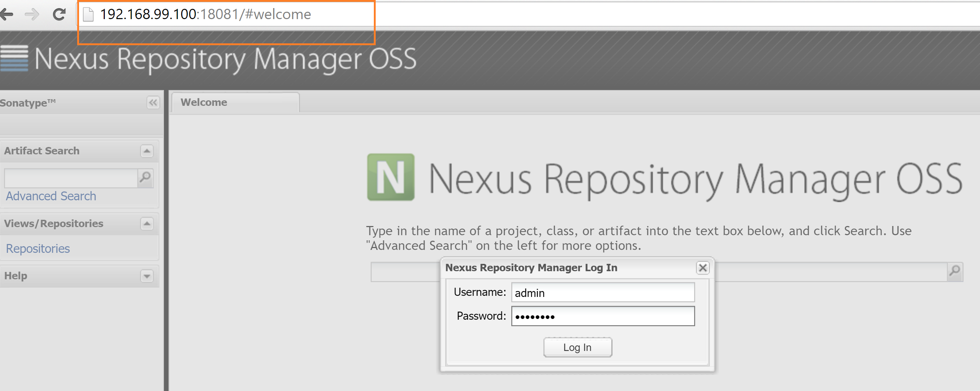This screenshot has width=980, height=391.
Task: Select the Welcome tab
Action: (236, 102)
